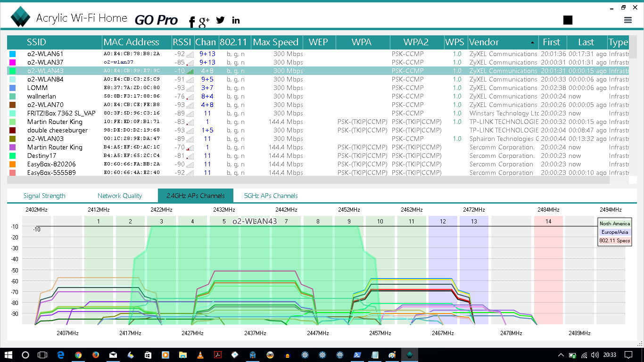Open Task View on the taskbar

pyautogui.click(x=43, y=355)
